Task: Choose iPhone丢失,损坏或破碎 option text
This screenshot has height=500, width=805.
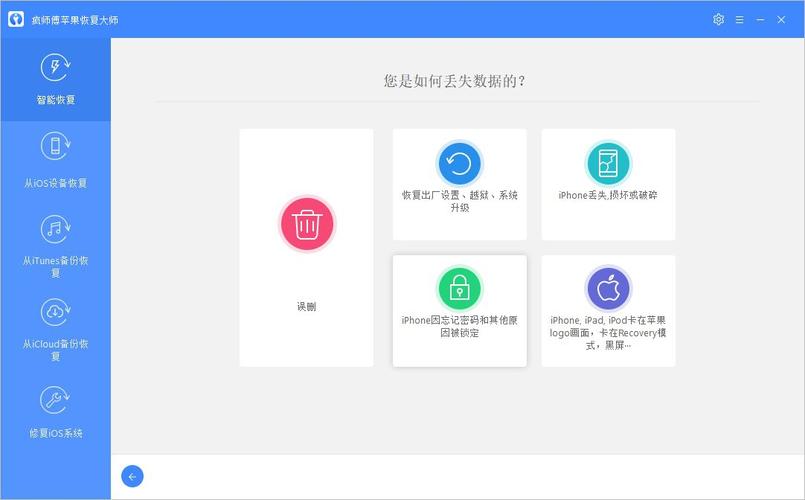Action: [x=608, y=195]
